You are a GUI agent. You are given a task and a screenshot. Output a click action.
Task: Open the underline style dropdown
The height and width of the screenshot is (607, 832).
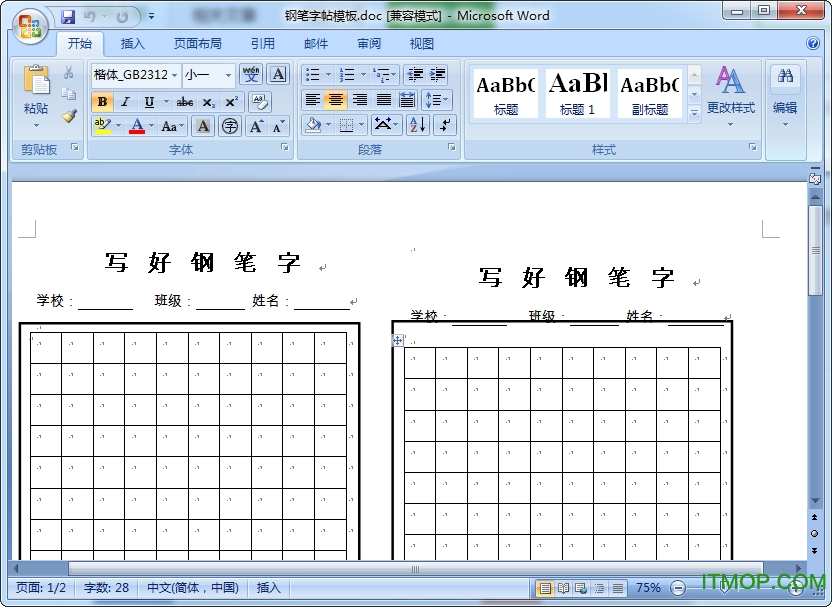point(164,101)
